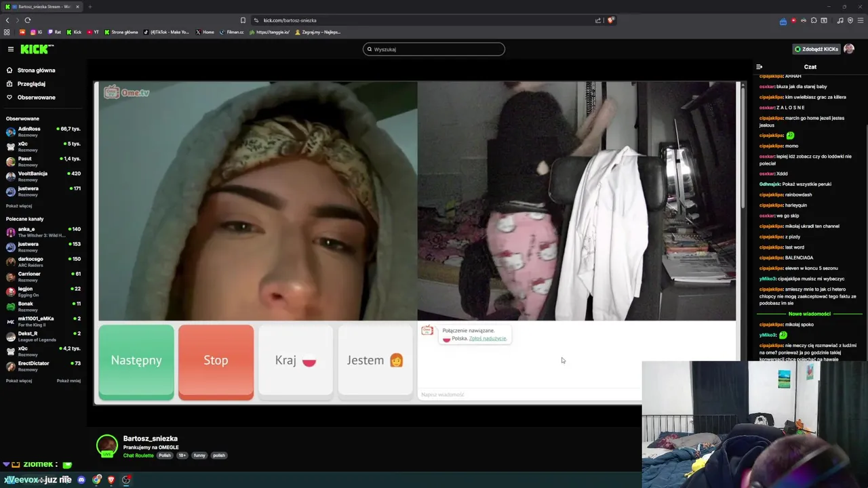Click the red Stop button
This screenshot has height=488, width=868.
[x=216, y=361]
